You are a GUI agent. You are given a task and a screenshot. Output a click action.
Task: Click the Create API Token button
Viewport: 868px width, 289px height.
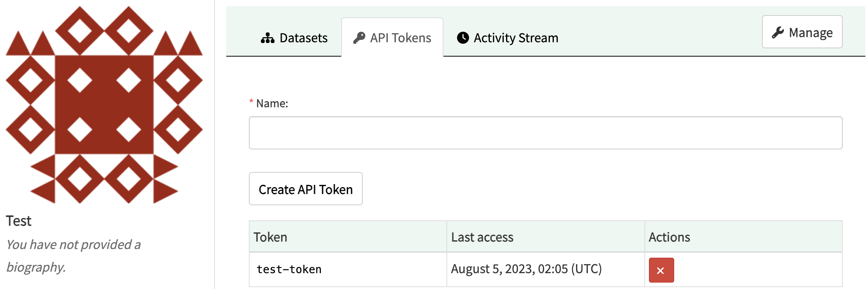[x=305, y=189]
